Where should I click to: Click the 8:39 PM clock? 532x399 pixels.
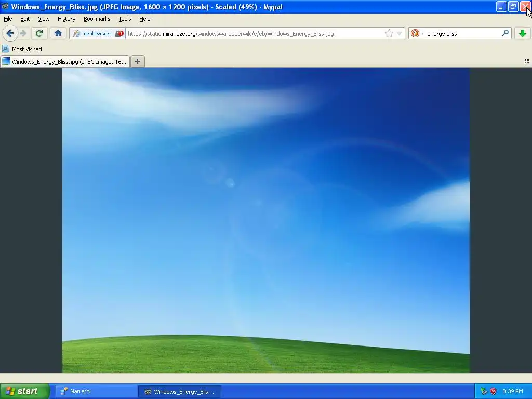click(x=513, y=391)
